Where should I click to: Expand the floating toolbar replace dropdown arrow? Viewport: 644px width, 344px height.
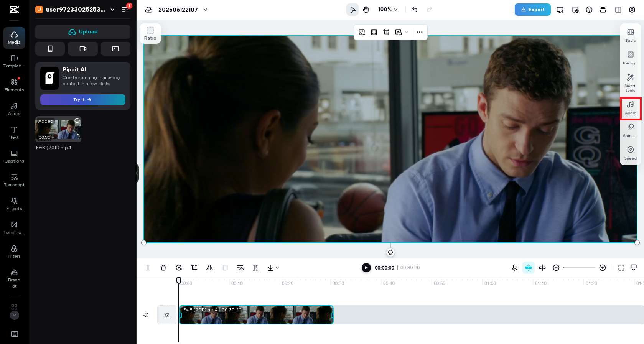[x=407, y=32]
